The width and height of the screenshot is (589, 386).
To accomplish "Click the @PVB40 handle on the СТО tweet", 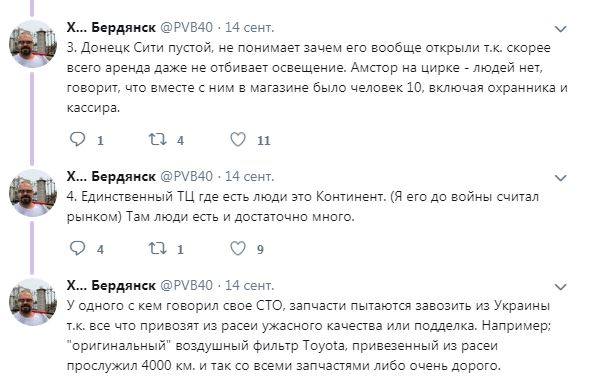I will (x=186, y=285).
